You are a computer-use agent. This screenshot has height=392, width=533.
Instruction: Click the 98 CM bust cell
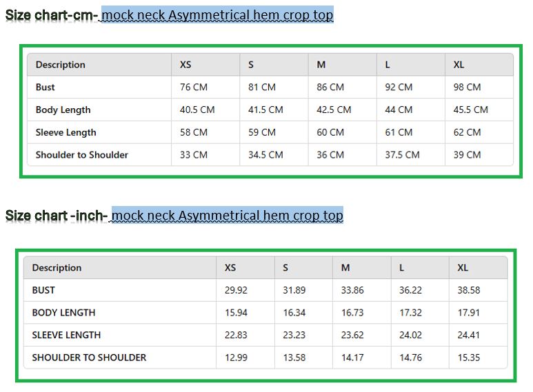(x=467, y=87)
